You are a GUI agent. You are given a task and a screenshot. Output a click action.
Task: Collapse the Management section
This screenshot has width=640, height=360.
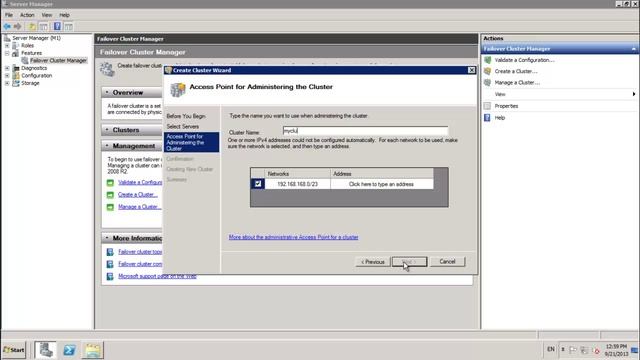coord(107,145)
